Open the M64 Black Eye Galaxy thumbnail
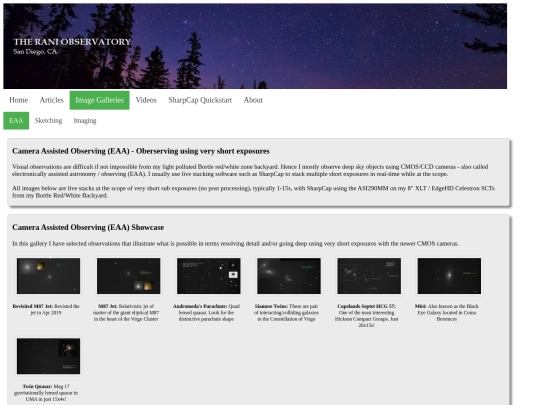540x405 pixels. click(449, 276)
